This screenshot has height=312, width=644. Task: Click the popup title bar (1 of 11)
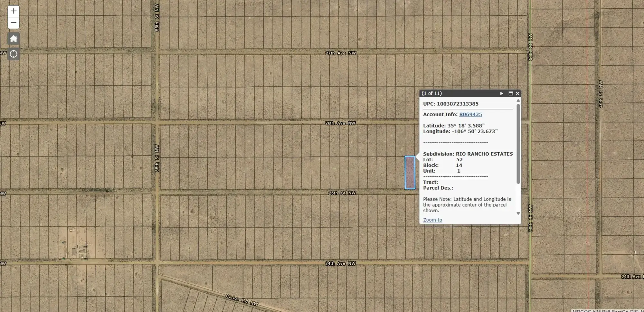pos(457,93)
